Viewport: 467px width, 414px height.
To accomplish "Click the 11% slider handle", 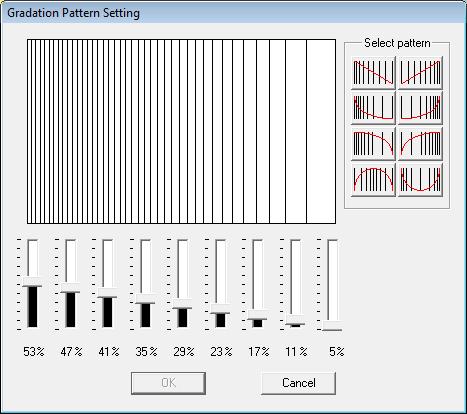I will point(295,320).
